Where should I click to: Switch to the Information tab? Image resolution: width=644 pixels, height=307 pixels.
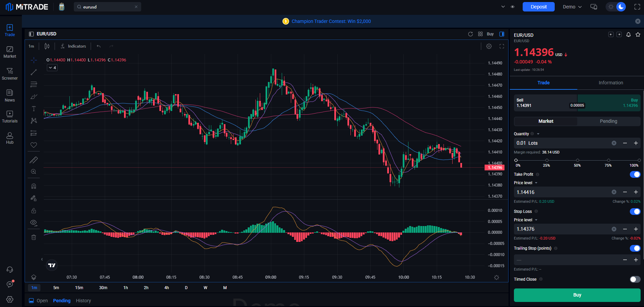pyautogui.click(x=611, y=83)
